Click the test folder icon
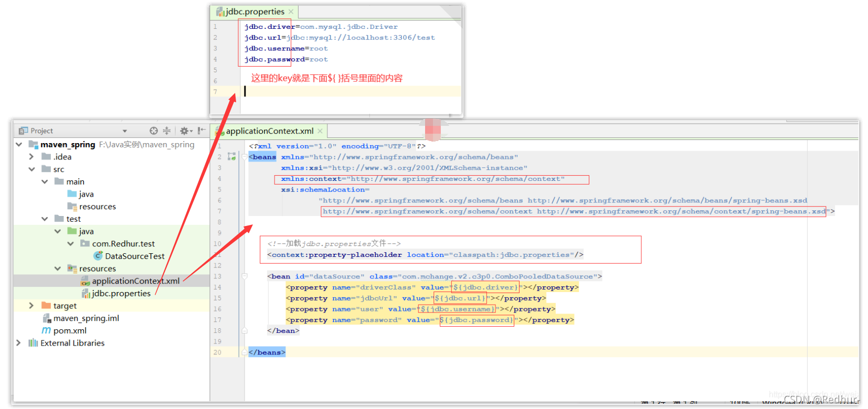 click(59, 219)
